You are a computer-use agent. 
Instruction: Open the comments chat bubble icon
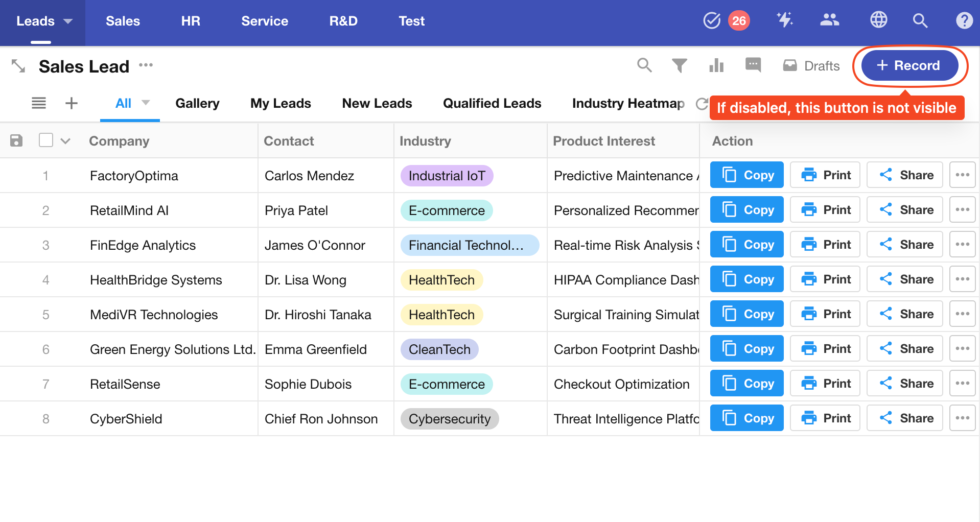753,65
